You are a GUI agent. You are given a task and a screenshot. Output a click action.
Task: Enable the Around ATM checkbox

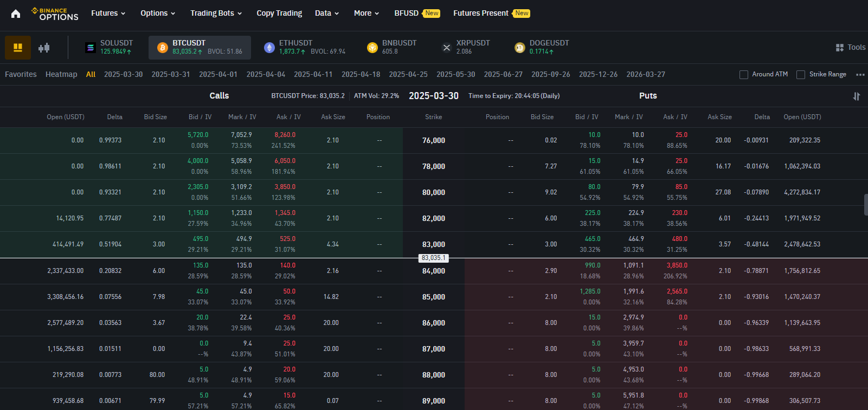[744, 75]
